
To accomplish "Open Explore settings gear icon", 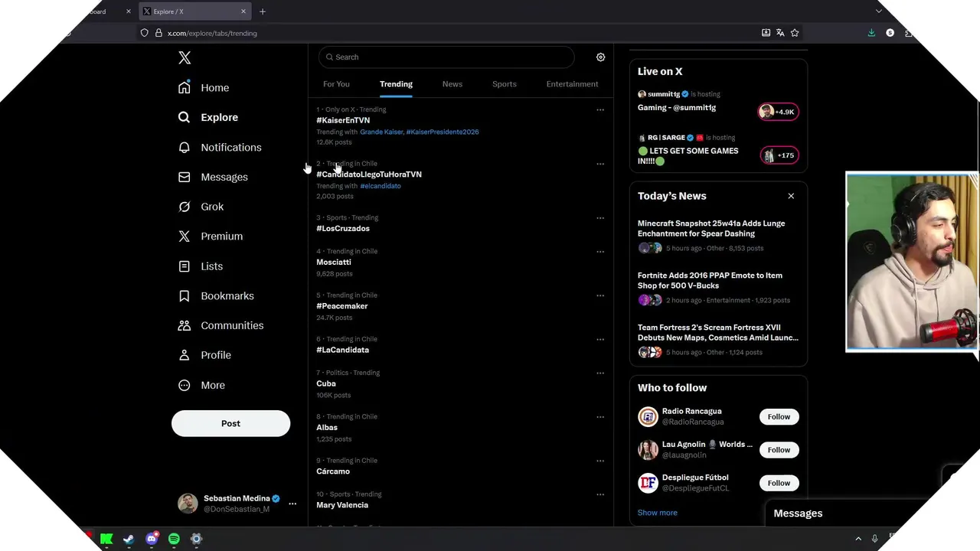I will pyautogui.click(x=601, y=57).
